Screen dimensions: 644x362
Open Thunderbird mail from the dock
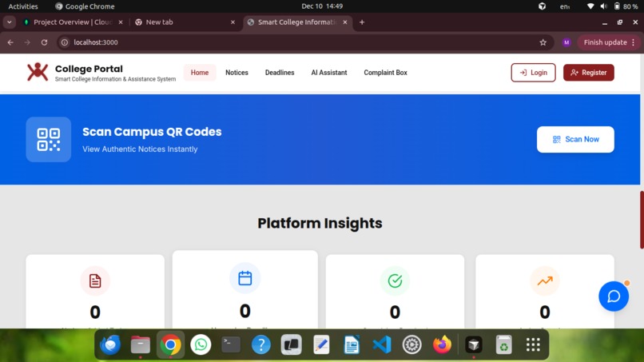pyautogui.click(x=110, y=344)
